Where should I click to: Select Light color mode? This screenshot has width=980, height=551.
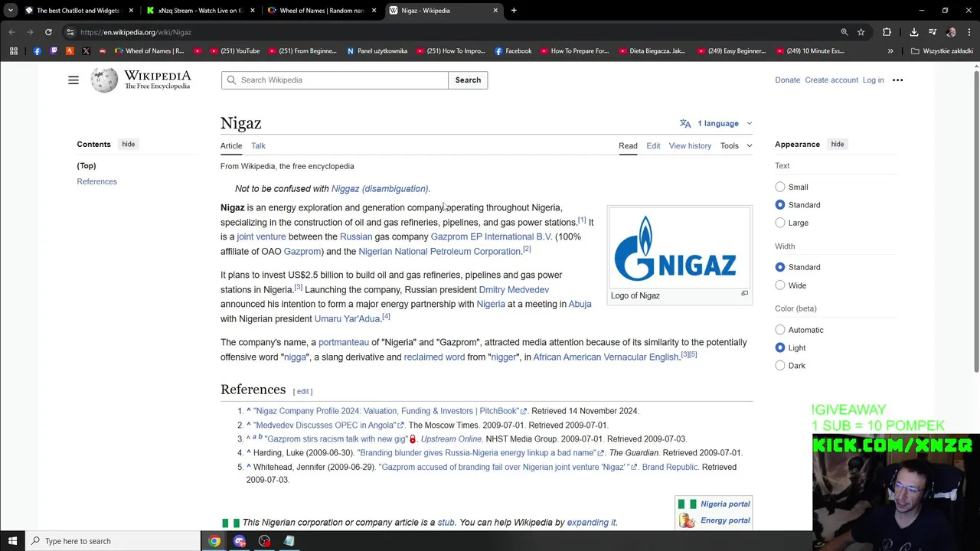(x=779, y=347)
